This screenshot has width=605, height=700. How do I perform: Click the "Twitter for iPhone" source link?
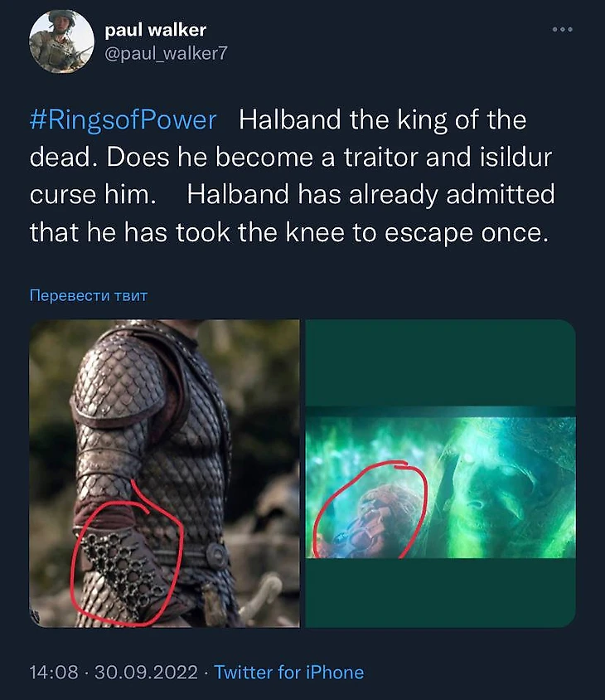point(288,672)
